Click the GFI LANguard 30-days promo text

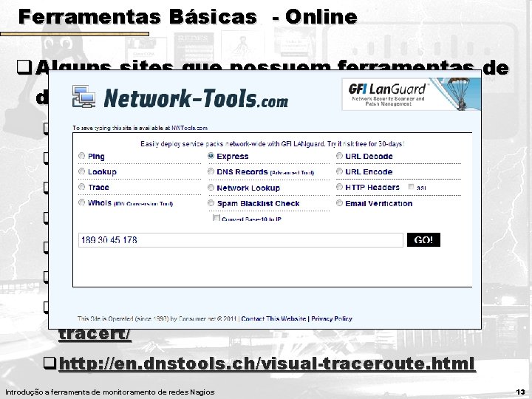[272, 144]
